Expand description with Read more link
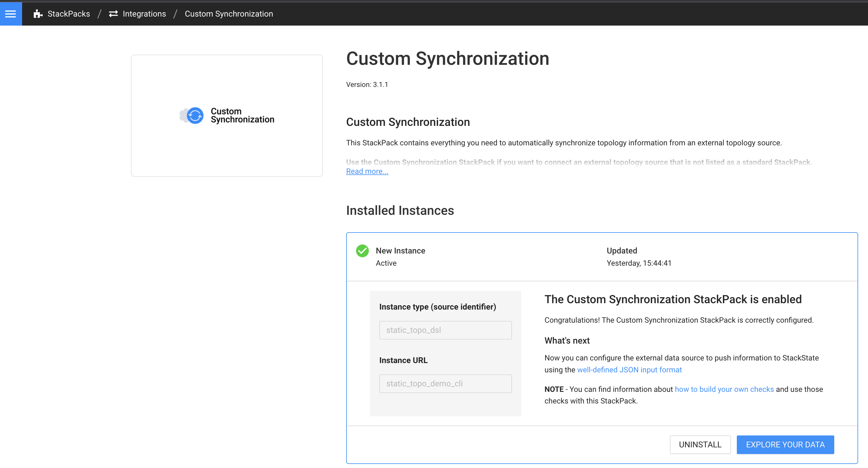868x468 pixels. point(367,172)
